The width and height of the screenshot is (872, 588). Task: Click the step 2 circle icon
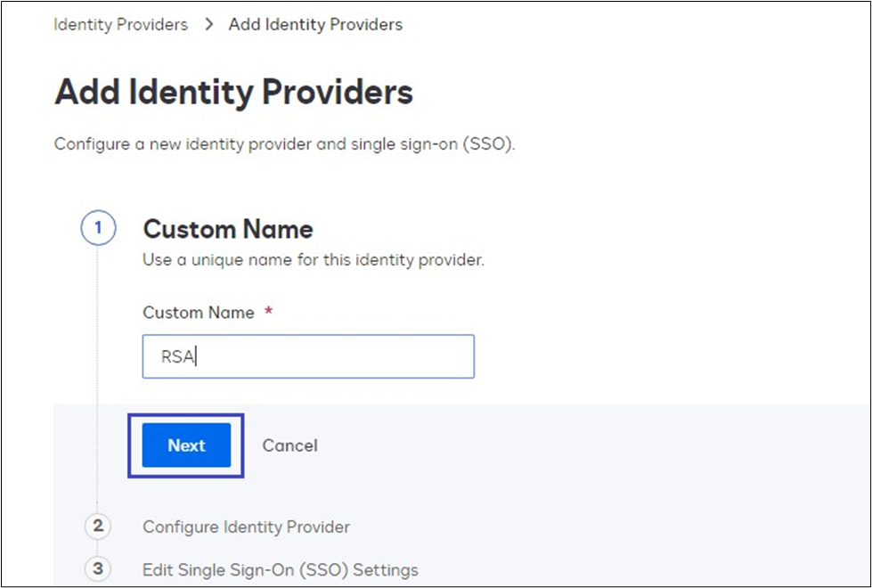[x=98, y=527]
